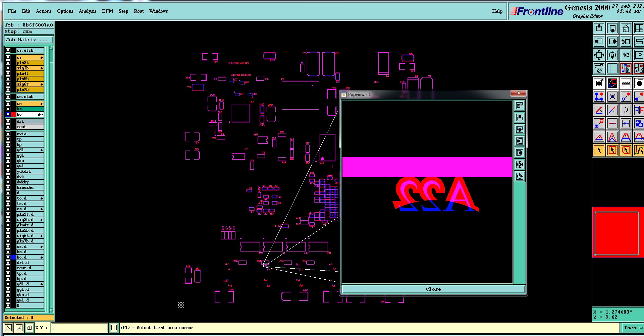644x336 pixels.
Task: Click the Job Matrix button
Action: tap(29, 40)
